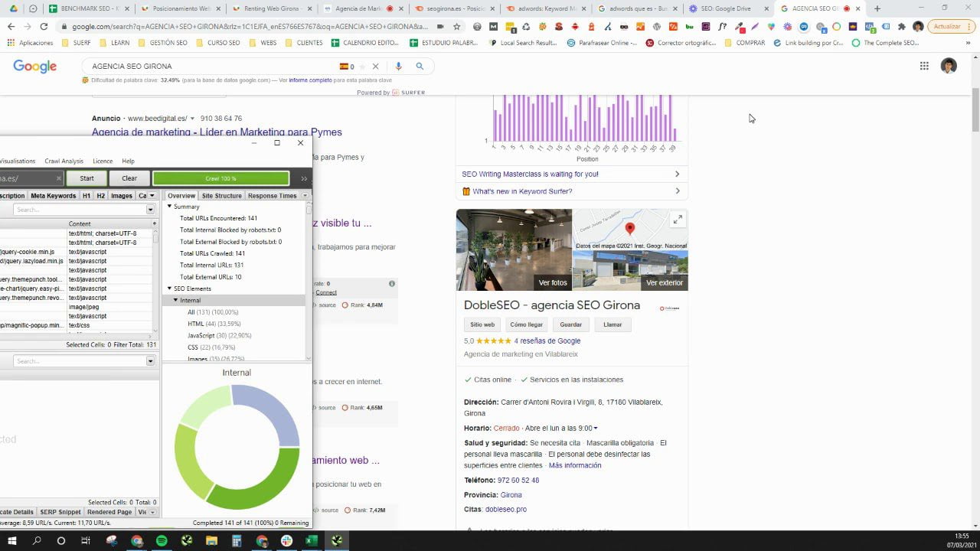Click the Crawl 100% progress bar

220,178
